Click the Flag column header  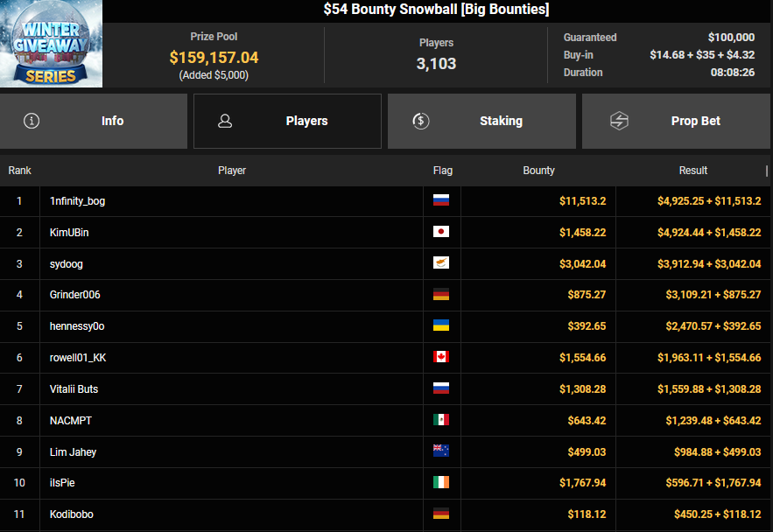pos(442,171)
